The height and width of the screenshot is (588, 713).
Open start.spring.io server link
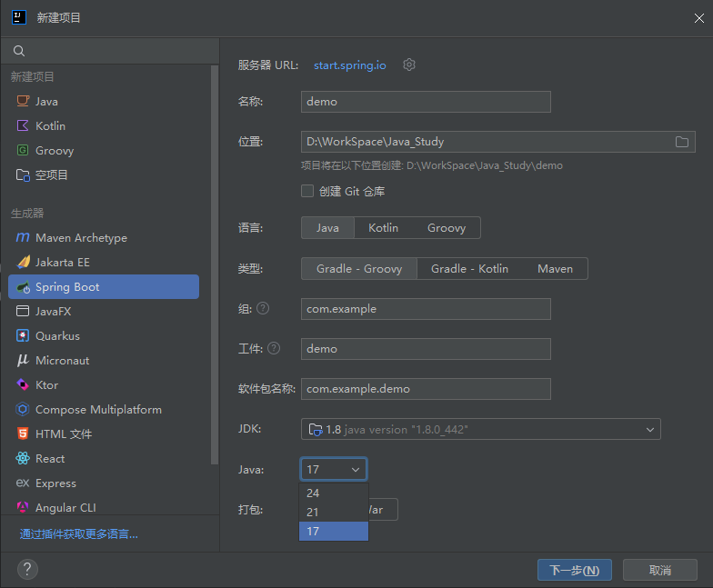pos(349,65)
